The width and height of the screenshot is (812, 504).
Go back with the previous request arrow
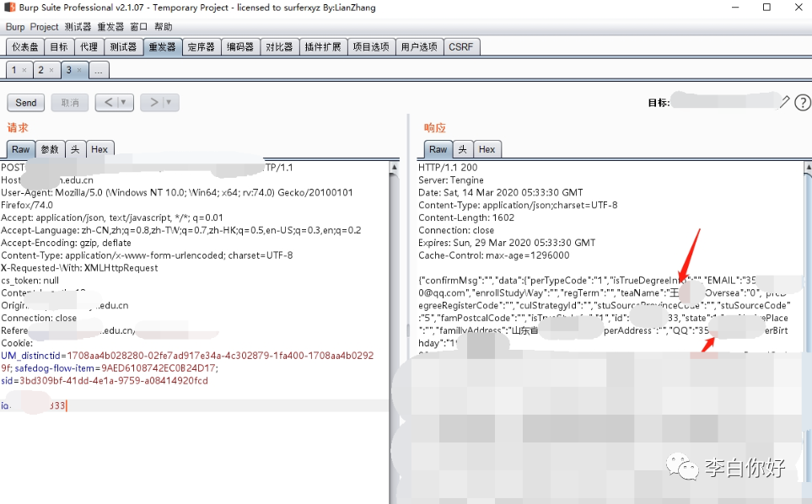108,103
